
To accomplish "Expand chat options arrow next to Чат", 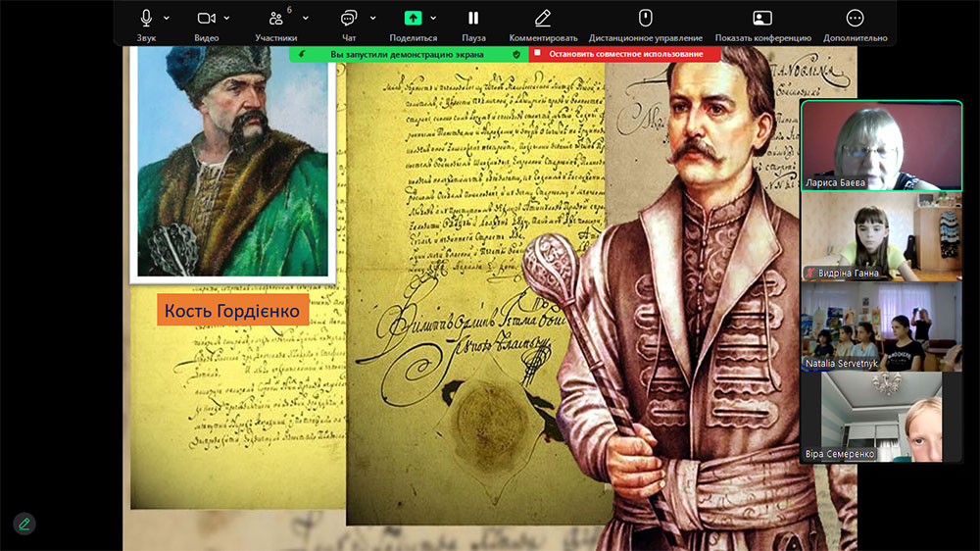I will 372,19.
